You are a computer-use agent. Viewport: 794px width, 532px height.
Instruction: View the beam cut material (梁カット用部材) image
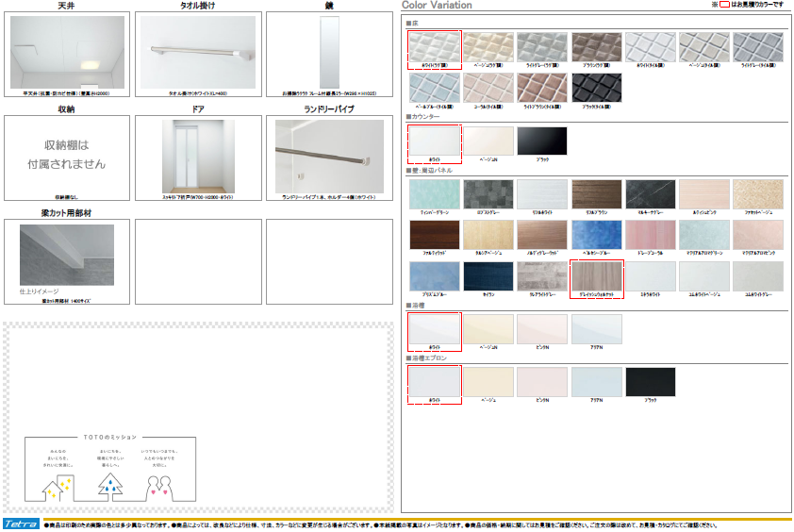tap(66, 256)
